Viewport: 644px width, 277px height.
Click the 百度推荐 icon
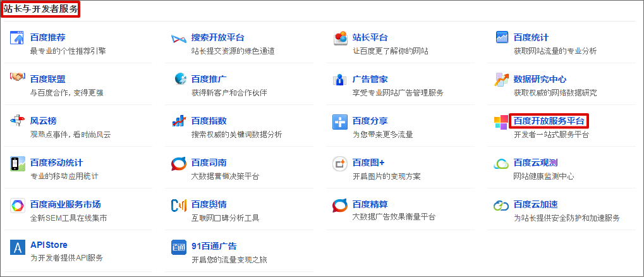17,38
